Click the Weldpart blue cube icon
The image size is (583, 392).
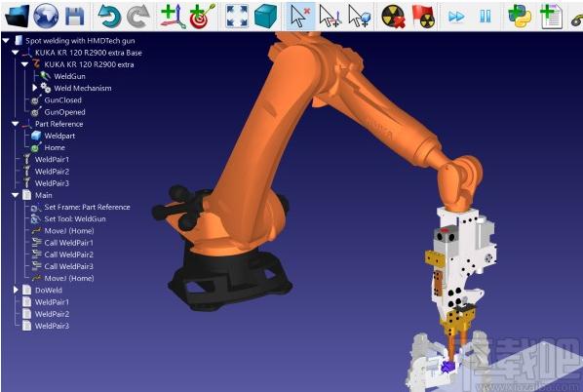[x=36, y=136]
